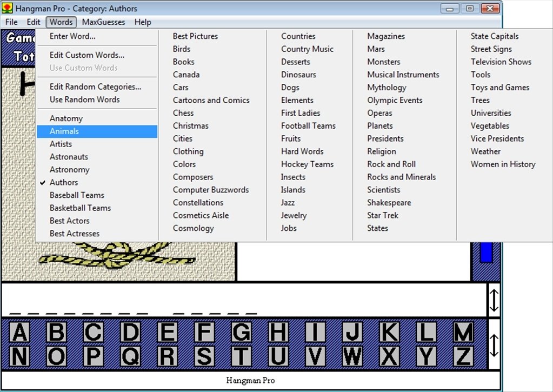Choose the Best Actresses category
553x392 pixels.
(x=97, y=234)
